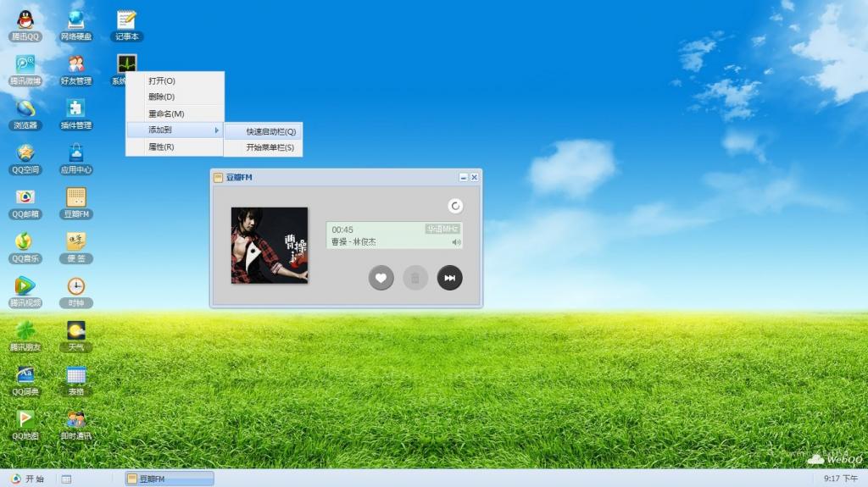Open the 天气 weather icon
Image resolution: width=868 pixels, height=487 pixels.
click(x=75, y=336)
